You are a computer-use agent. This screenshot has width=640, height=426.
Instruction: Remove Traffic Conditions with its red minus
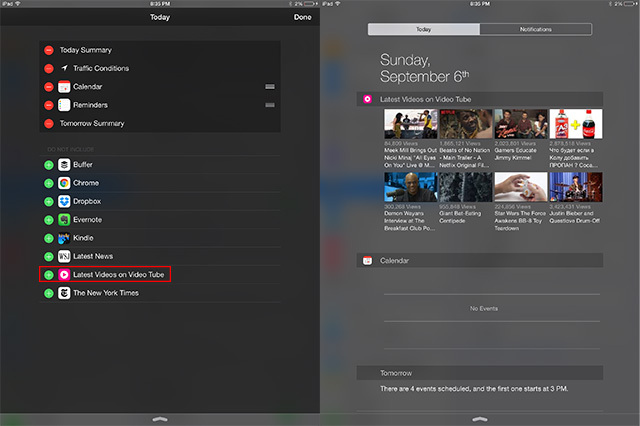49,69
